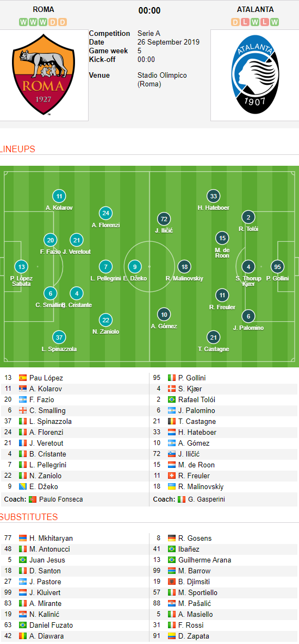299x644 pixels.
Task: Open substitute R. Gosens' profile
Action: [x=194, y=538]
